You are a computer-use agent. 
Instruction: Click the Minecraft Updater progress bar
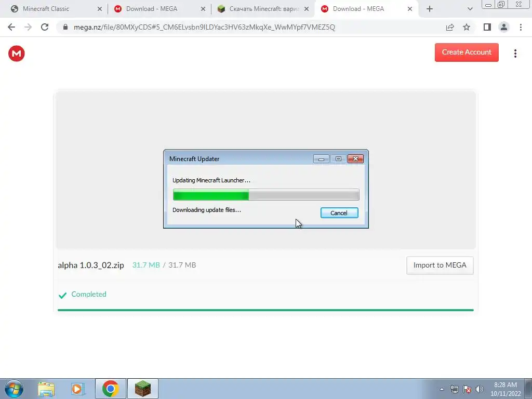point(266,195)
